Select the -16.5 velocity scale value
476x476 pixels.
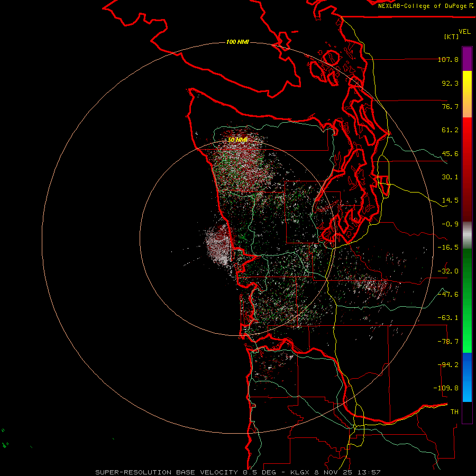(448, 248)
